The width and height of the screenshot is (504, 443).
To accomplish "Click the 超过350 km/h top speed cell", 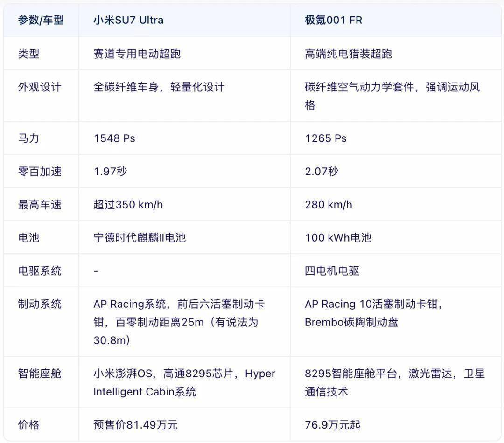I will pyautogui.click(x=128, y=205).
